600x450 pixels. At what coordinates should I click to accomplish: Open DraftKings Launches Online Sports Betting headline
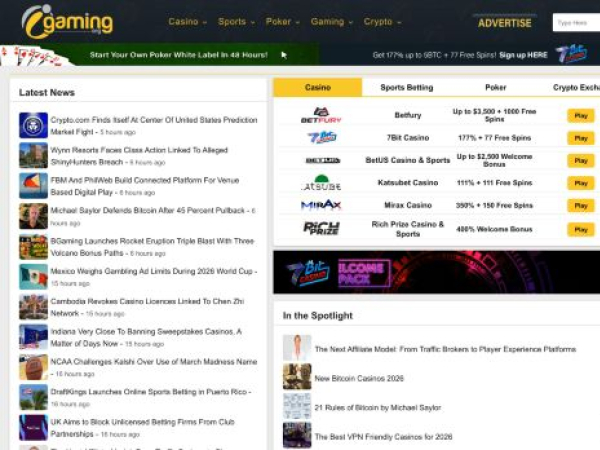coord(148,392)
